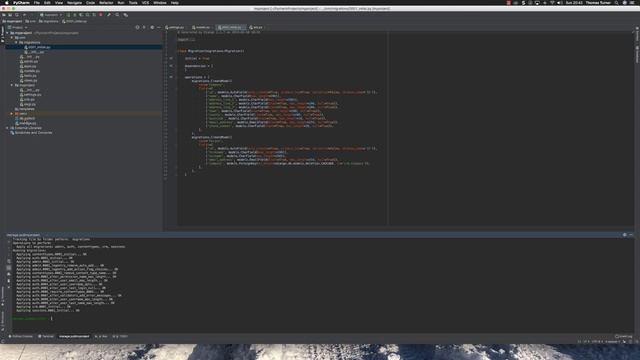The height and width of the screenshot is (360, 640).
Task: Select wsgi.py in project tree
Action: pyautogui.click(x=28, y=104)
